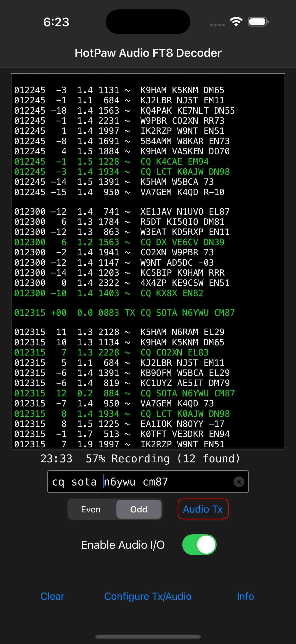Image resolution: width=296 pixels, height=644 pixels.
Task: Select the 'VA7GEM K4QD 73' line
Action: [x=114, y=404]
